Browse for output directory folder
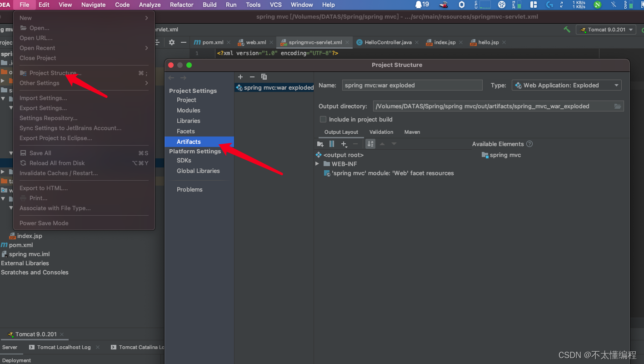 point(618,106)
